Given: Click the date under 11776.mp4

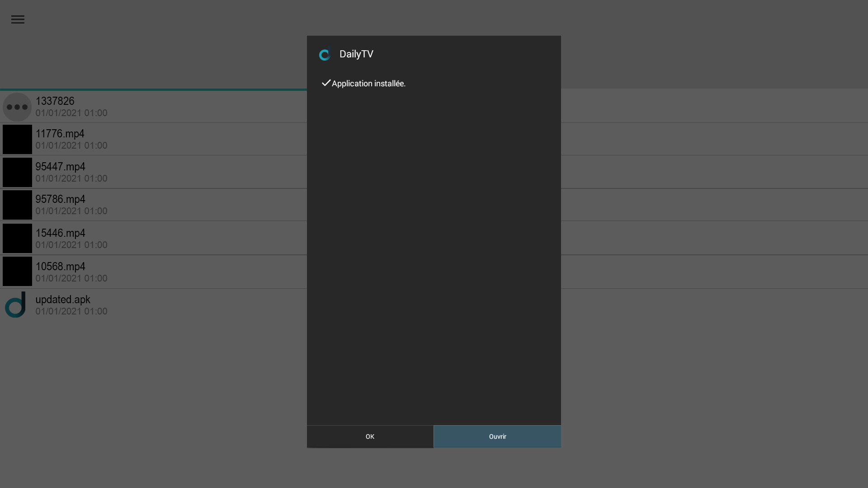Looking at the screenshot, I should [71, 145].
